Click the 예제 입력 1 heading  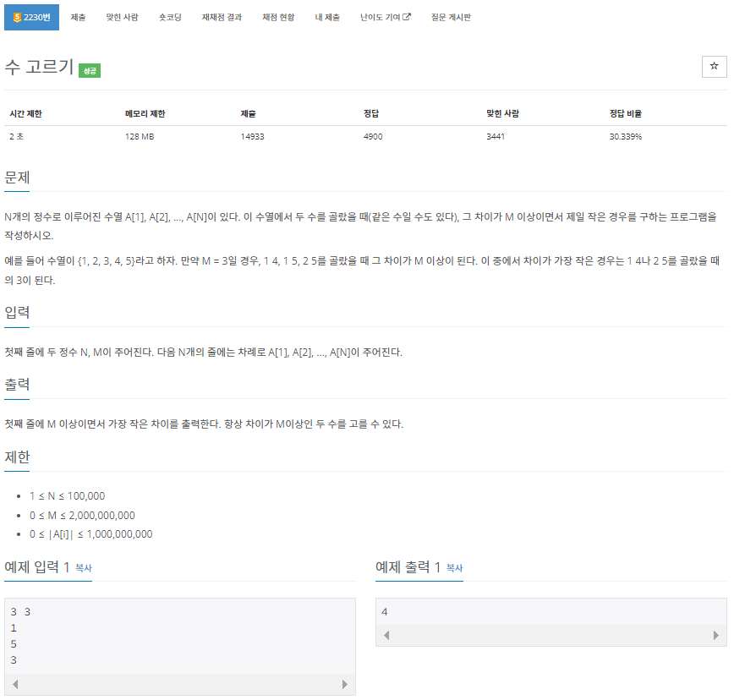(x=37, y=567)
